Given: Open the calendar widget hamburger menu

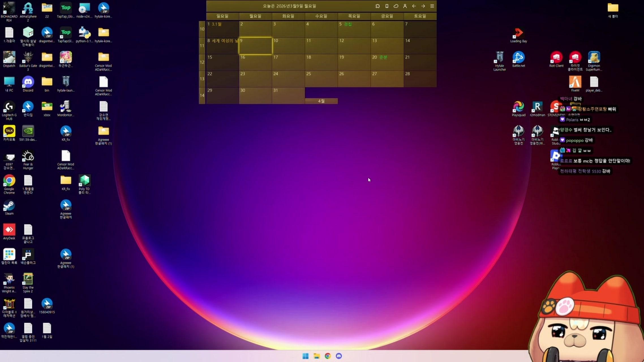Looking at the screenshot, I should click(x=432, y=6).
